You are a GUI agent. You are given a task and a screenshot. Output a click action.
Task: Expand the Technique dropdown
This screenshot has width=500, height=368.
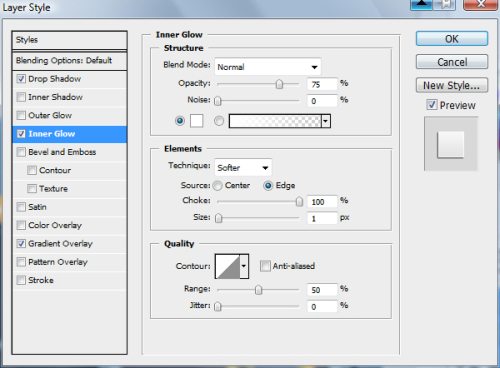243,167
